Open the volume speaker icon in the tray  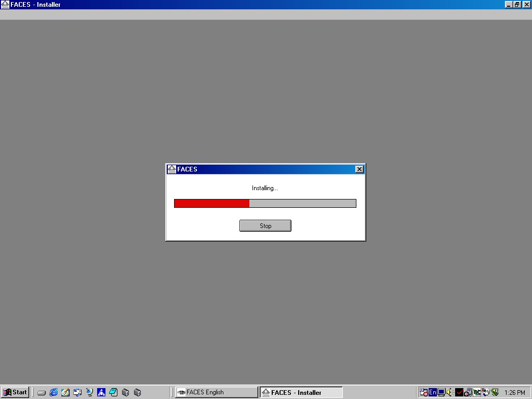449,392
